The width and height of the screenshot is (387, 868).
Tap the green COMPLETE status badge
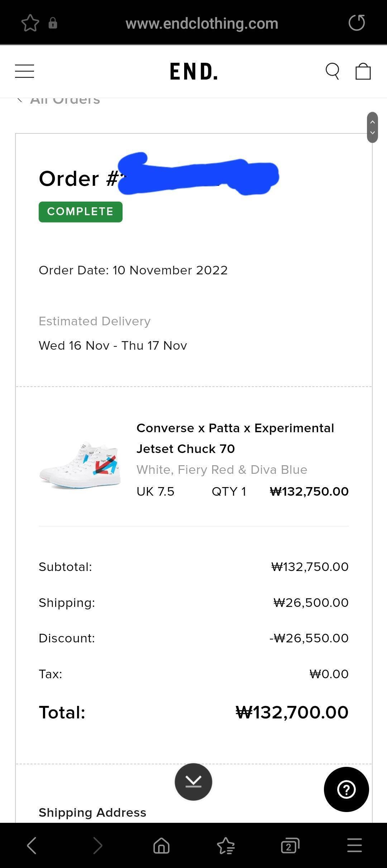[x=80, y=212]
